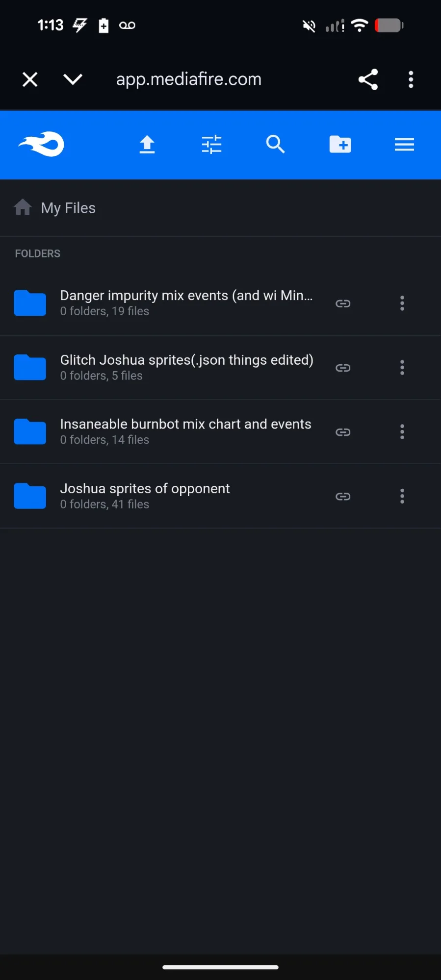The width and height of the screenshot is (441, 980).
Task: Copy link for Joshua sprites of opponent folder
Action: click(x=343, y=496)
